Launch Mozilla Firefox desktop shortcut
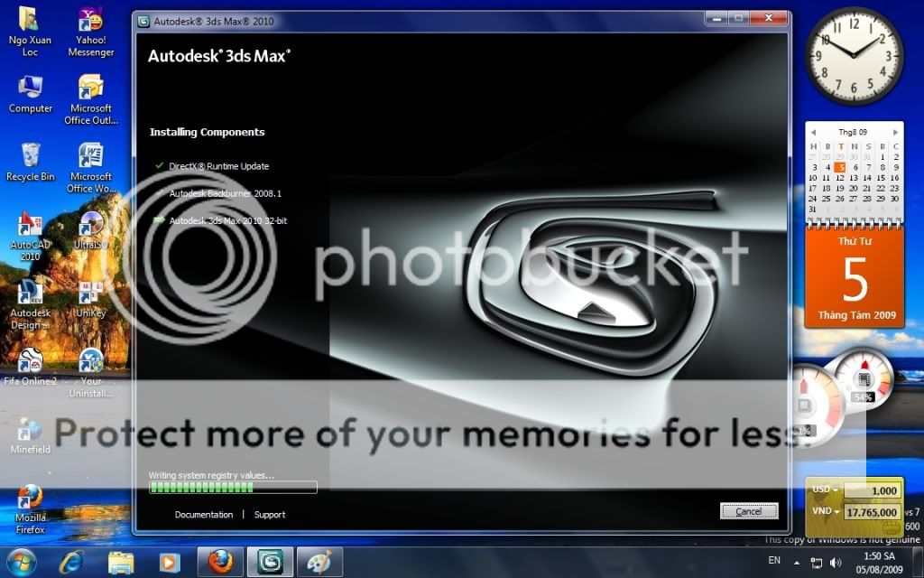Screen dimensions: 924x578 pyautogui.click(x=30, y=509)
